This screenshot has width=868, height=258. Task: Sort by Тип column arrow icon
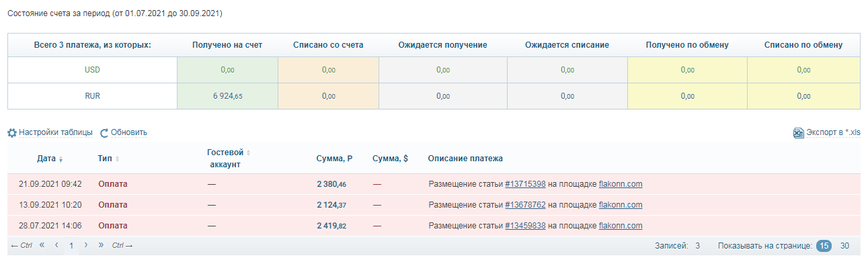pos(117,159)
